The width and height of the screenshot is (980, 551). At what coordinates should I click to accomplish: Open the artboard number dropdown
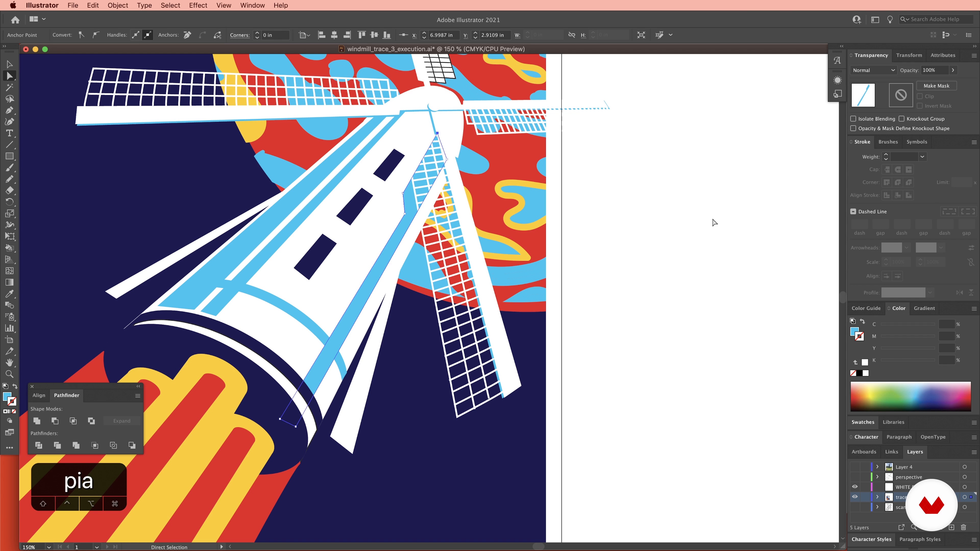(x=97, y=547)
